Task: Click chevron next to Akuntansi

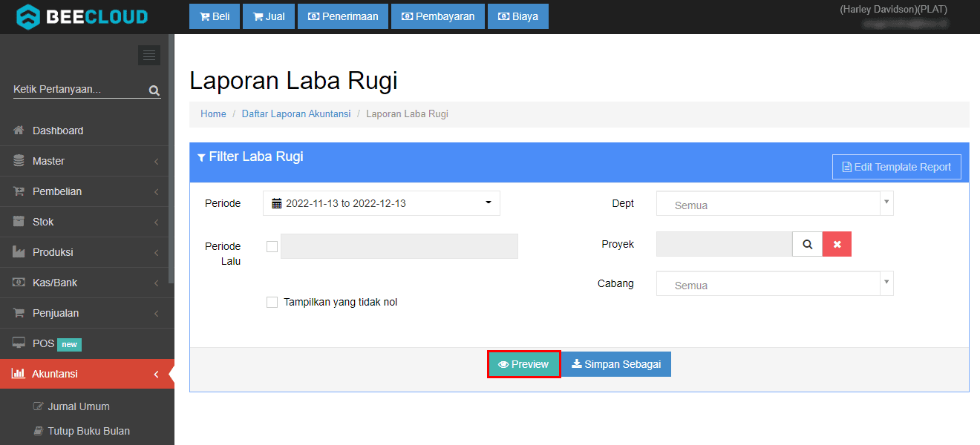Action: pyautogui.click(x=156, y=374)
